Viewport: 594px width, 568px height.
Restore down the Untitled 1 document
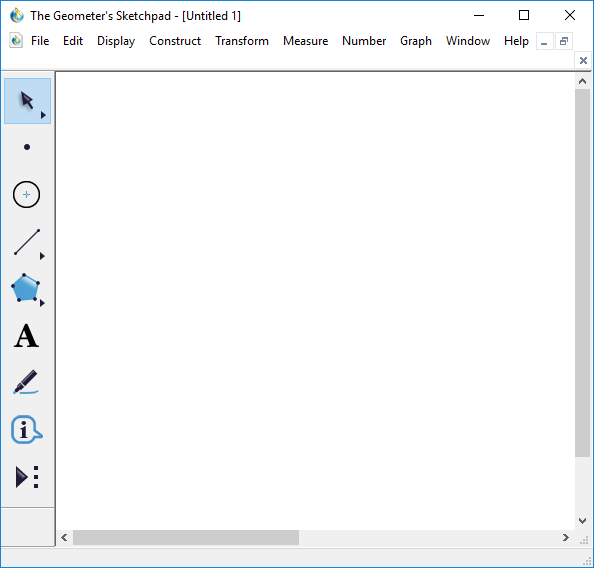coord(564,41)
